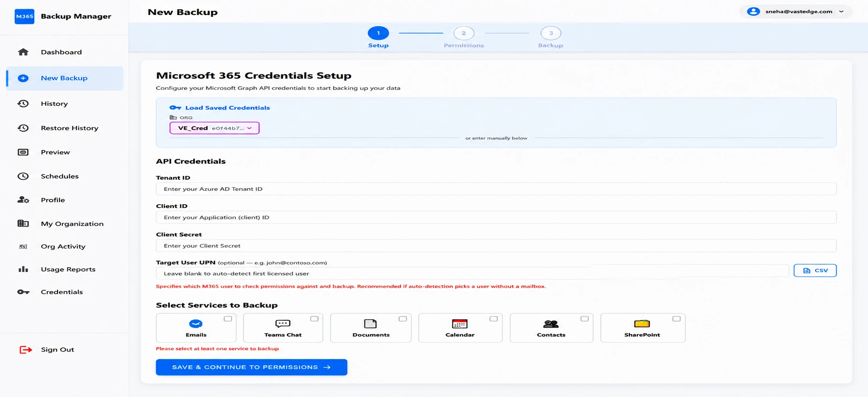Click the key icon beside Load Saved Credentials
The height and width of the screenshot is (397, 868).
point(175,108)
